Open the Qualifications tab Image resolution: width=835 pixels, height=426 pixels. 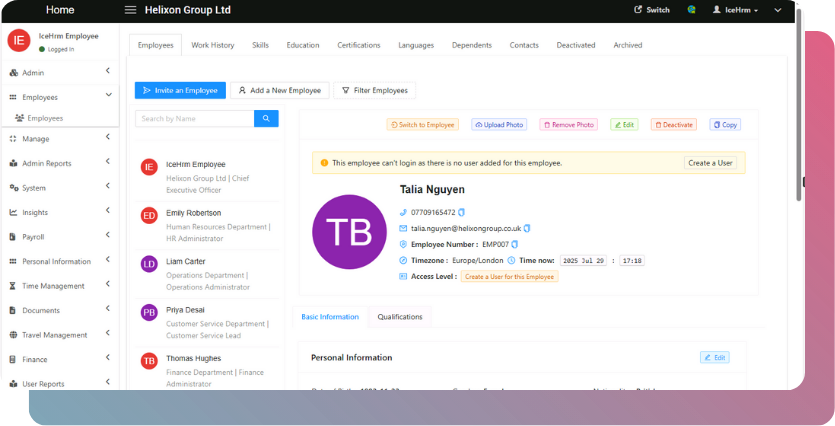click(400, 317)
